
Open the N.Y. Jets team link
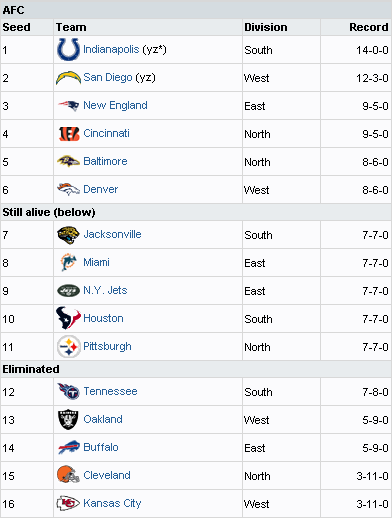[x=105, y=290]
